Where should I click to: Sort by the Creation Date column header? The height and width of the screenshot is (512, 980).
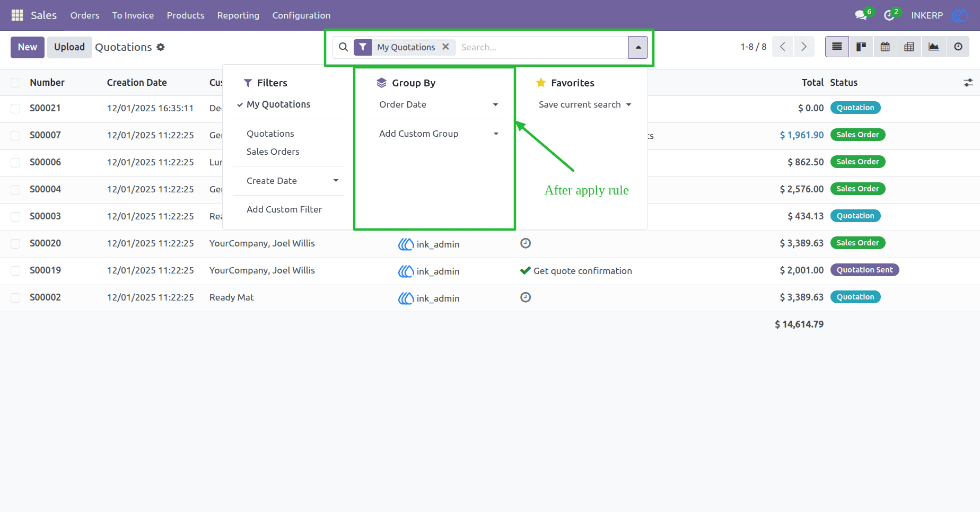[x=137, y=83]
